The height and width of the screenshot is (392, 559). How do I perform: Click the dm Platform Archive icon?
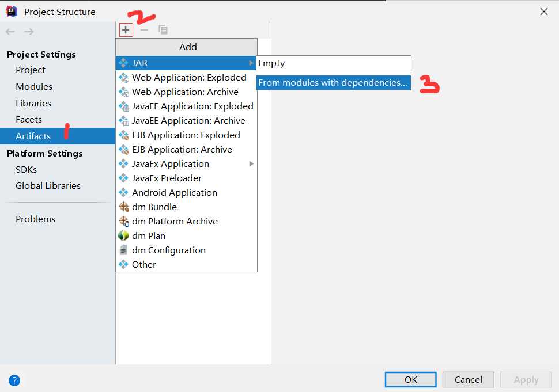(124, 222)
